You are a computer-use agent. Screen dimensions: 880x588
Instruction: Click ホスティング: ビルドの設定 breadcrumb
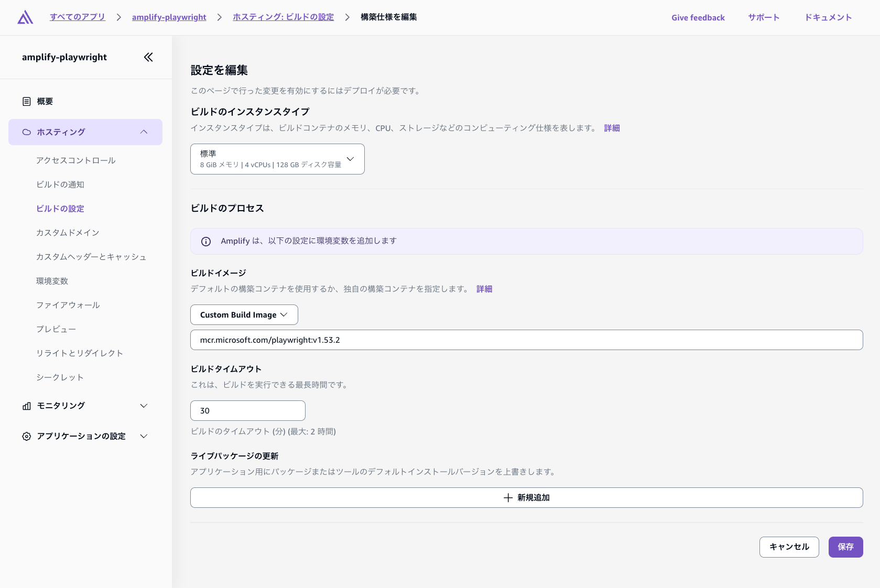tap(284, 17)
